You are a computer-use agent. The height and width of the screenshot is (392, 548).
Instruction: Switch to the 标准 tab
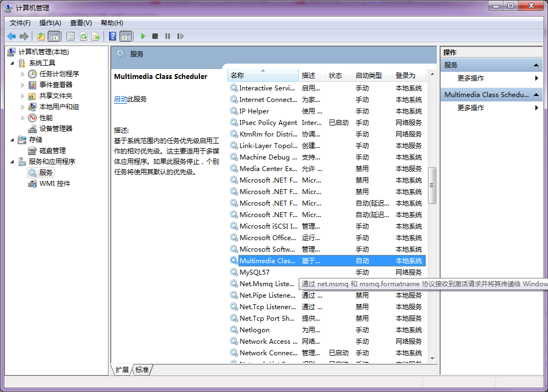coord(142,370)
